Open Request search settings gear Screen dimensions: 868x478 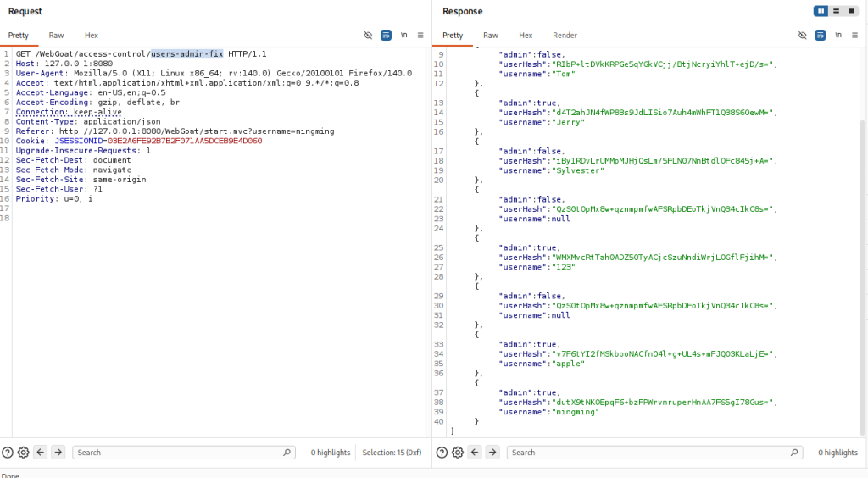pos(23,453)
